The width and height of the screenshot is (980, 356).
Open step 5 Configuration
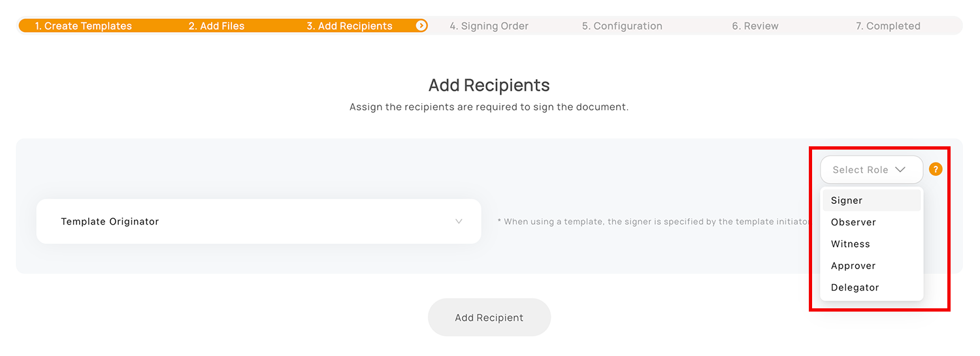[622, 26]
